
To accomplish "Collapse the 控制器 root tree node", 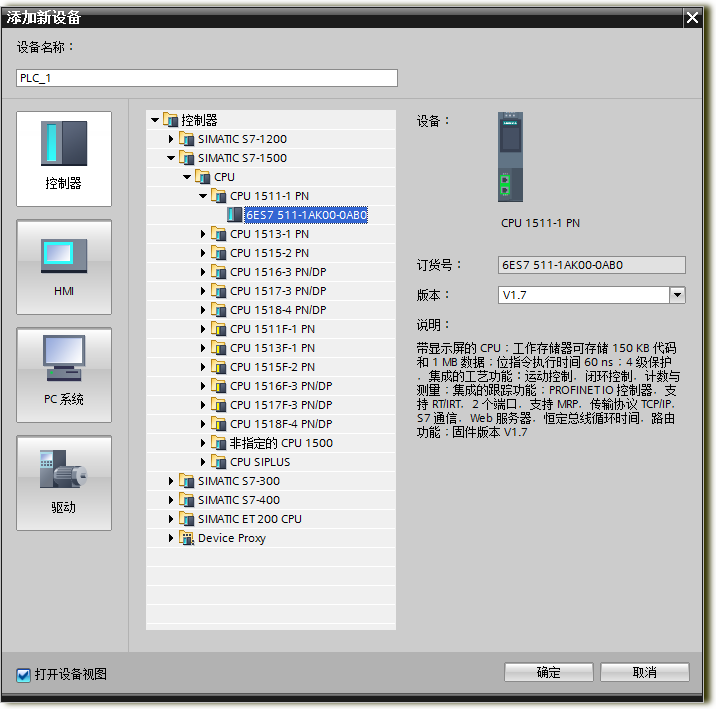I will pos(155,120).
